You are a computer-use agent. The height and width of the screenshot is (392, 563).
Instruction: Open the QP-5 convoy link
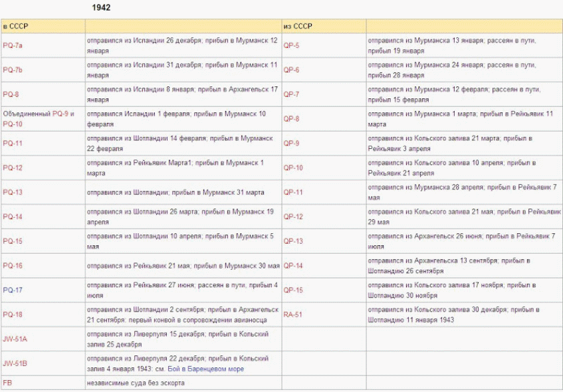tap(291, 45)
